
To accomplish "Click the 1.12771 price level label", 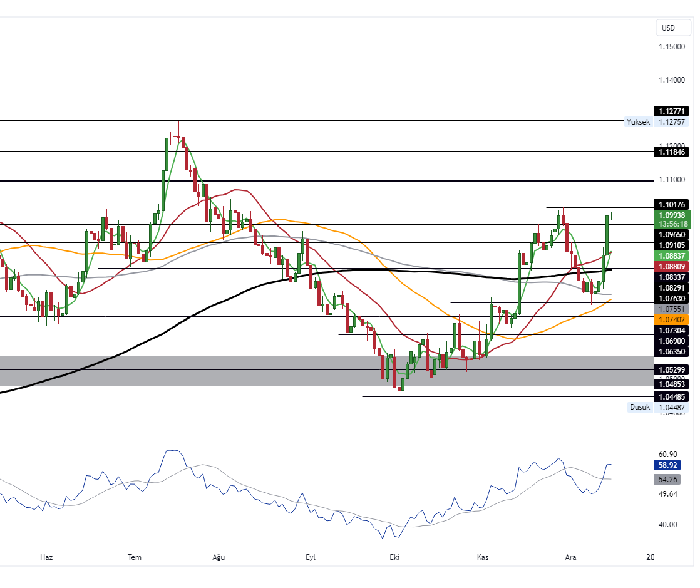I will [671, 111].
